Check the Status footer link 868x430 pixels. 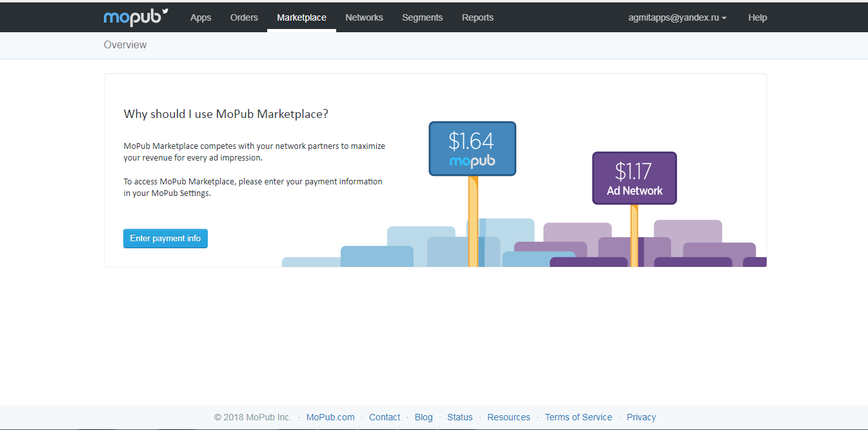[460, 417]
